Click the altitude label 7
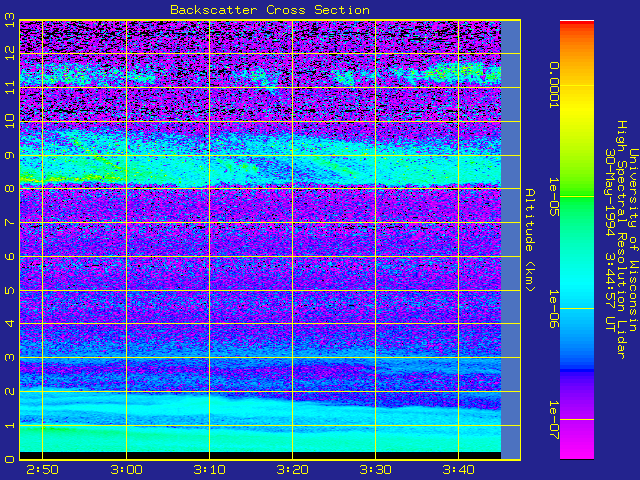640x480 pixels. coord(10,222)
